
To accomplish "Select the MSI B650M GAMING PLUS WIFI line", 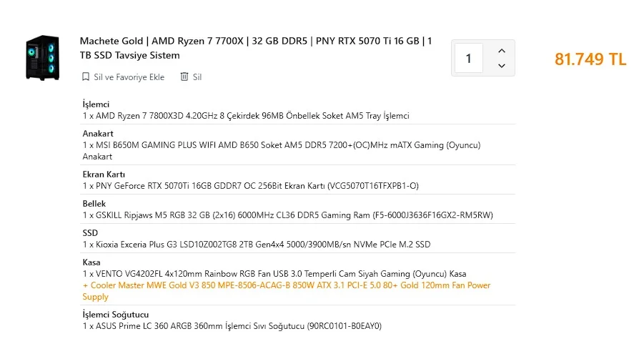I will click(x=282, y=145).
